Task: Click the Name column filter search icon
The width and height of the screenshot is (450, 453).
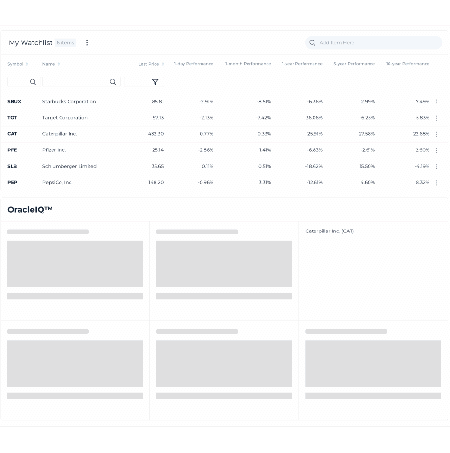Action: point(113,82)
